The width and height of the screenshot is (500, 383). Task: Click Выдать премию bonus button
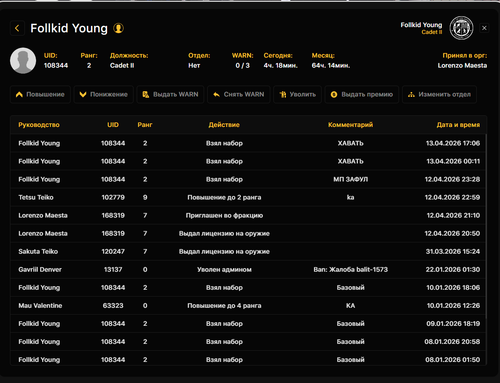coord(362,95)
